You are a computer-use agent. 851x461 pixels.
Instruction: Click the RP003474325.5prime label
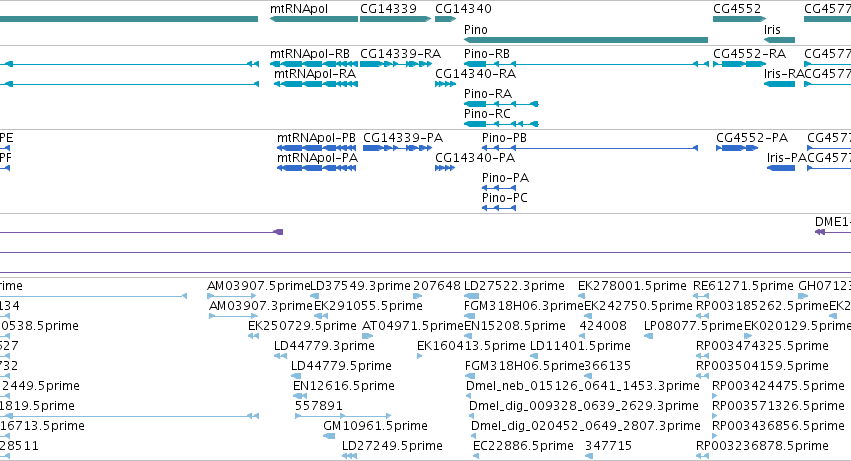click(x=763, y=346)
